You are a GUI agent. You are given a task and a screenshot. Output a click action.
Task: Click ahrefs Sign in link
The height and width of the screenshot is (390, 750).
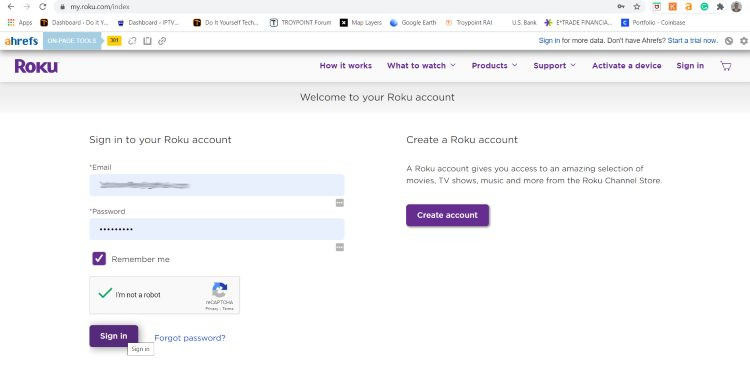(x=549, y=41)
